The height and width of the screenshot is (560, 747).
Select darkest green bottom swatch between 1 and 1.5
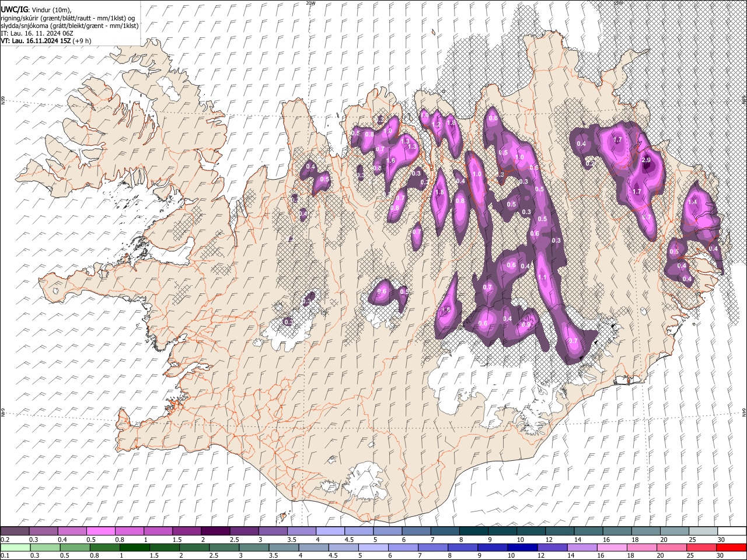[x=135, y=547]
